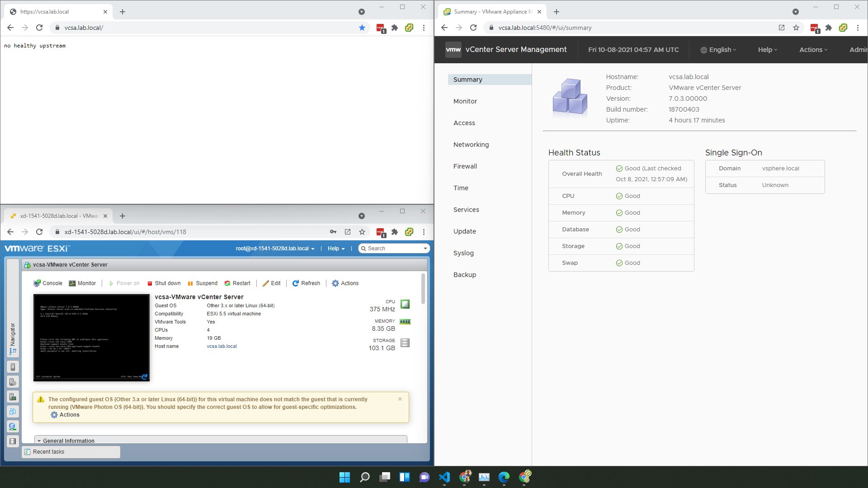Open Actions menu in ESXi VM toolbar
Image resolution: width=868 pixels, height=488 pixels.
345,283
